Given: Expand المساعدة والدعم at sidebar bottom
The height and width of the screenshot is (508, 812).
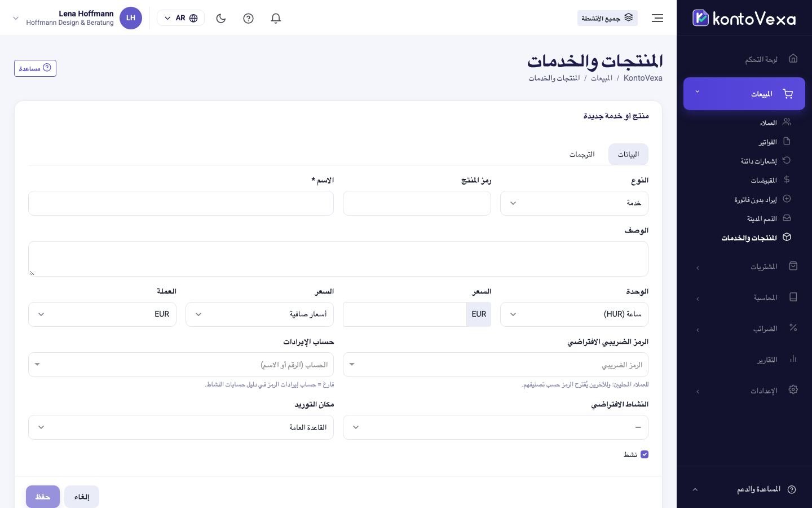Looking at the screenshot, I should click(744, 489).
